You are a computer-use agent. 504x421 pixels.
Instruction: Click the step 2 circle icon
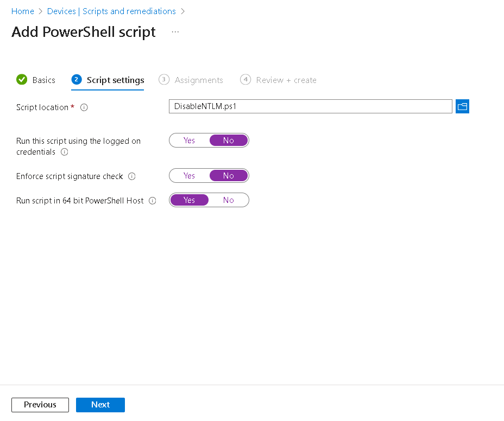pos(77,79)
